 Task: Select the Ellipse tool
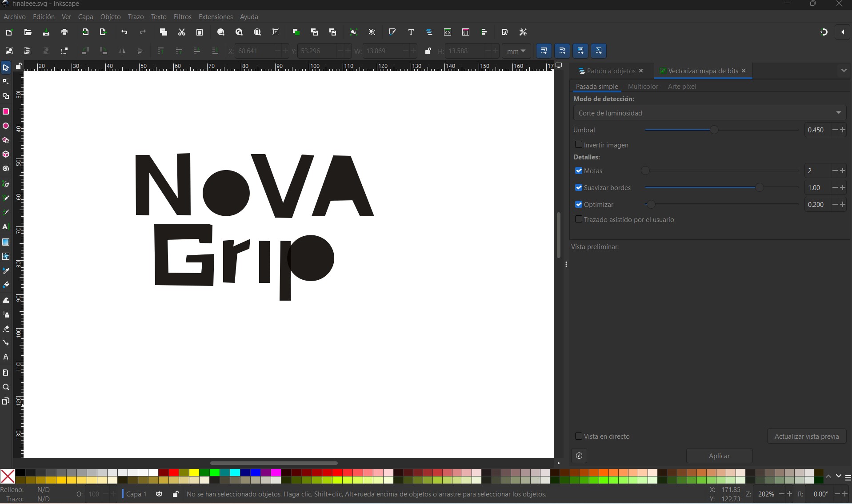point(6,126)
